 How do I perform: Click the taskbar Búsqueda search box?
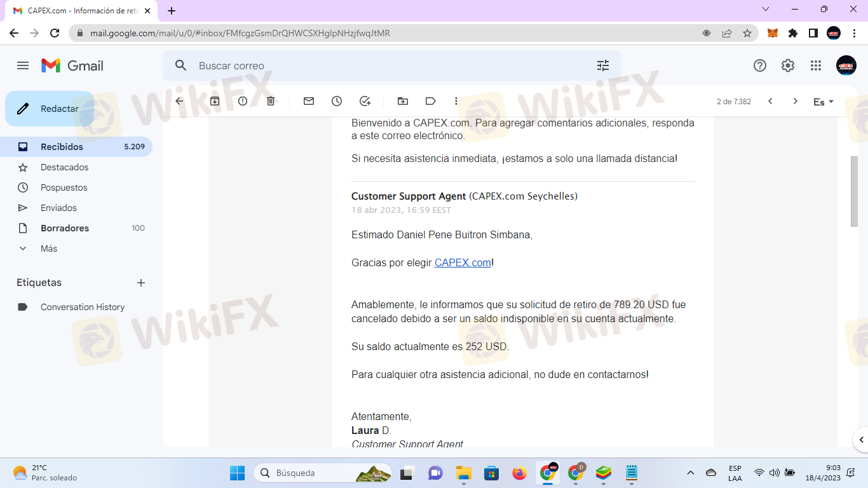[322, 473]
